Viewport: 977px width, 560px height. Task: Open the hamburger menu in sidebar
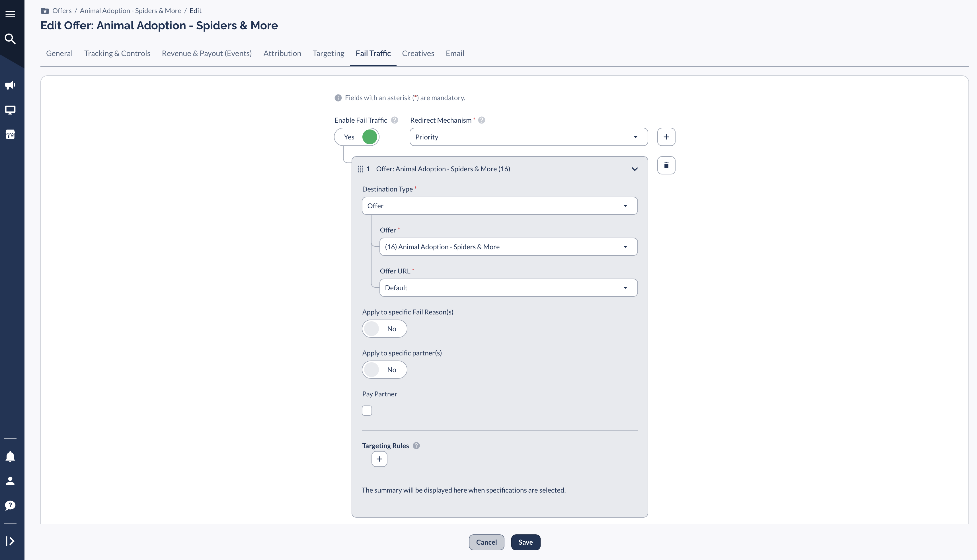10,14
